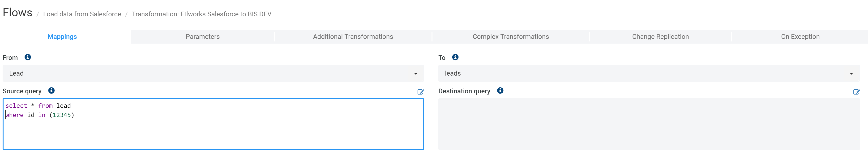Select the Mappings tab
Viewport: 868px width, 158px height.
[x=62, y=36]
